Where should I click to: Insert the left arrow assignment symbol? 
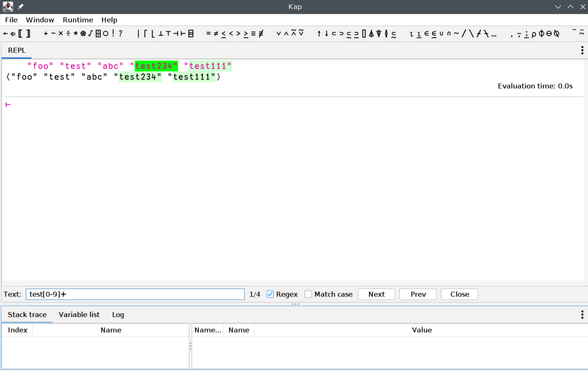point(5,34)
